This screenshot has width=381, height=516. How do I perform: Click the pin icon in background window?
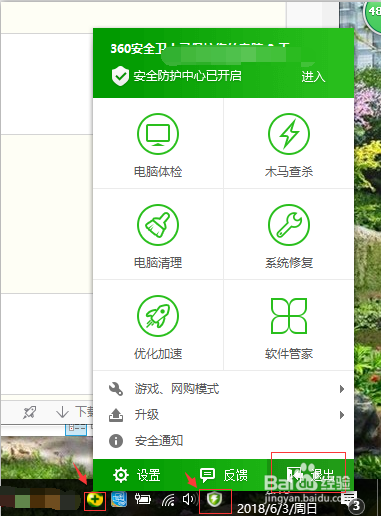tap(30, 412)
